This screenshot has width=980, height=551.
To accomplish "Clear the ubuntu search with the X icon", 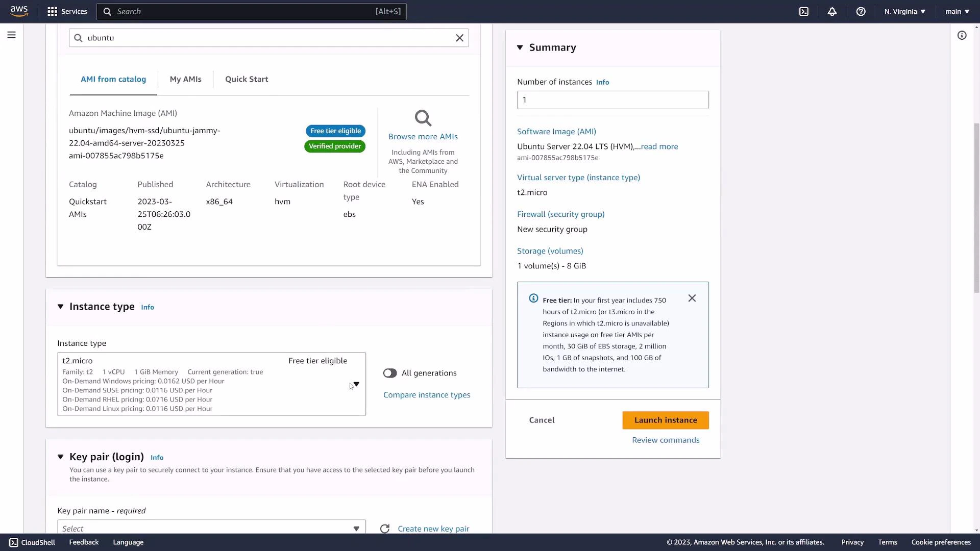I will (x=459, y=37).
